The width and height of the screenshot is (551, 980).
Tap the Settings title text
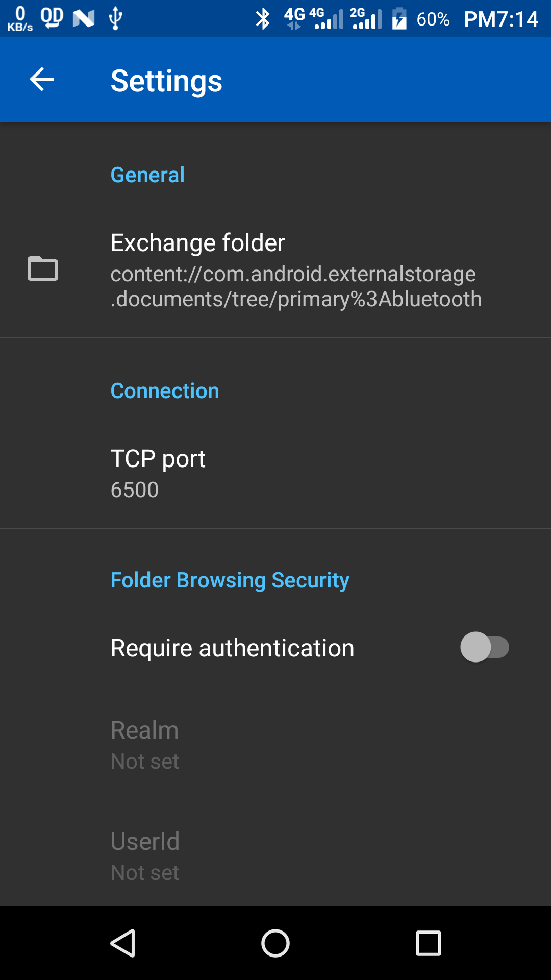pyautogui.click(x=166, y=81)
